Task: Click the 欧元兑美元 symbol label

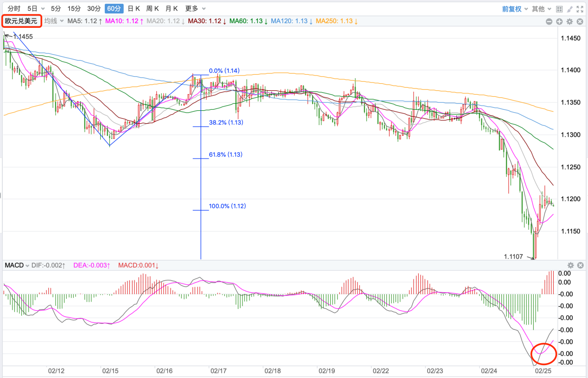Action: pos(21,21)
